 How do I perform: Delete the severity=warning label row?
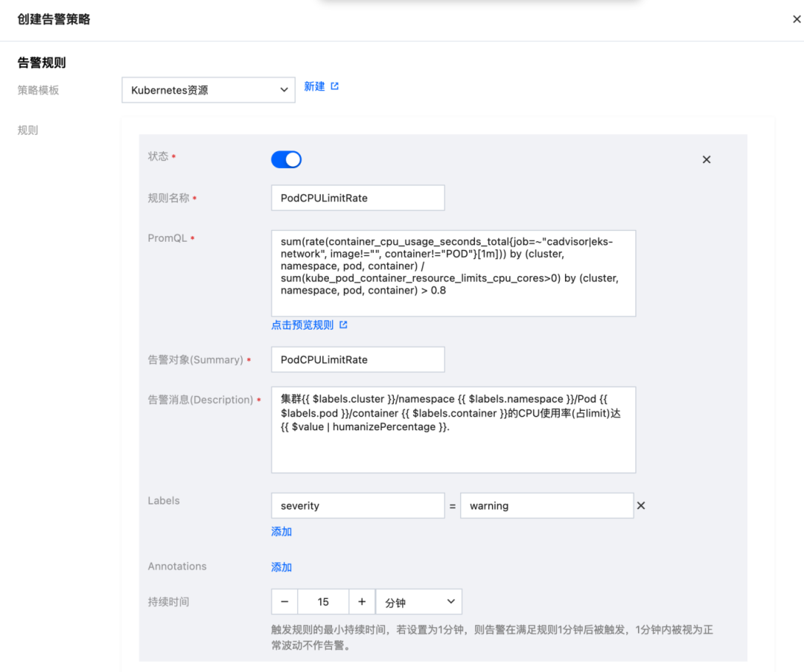pyautogui.click(x=641, y=506)
